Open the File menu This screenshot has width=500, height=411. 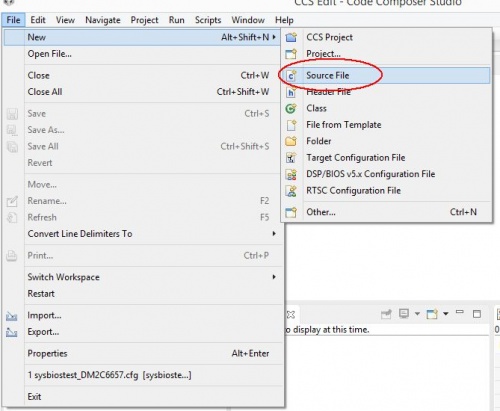tap(13, 20)
